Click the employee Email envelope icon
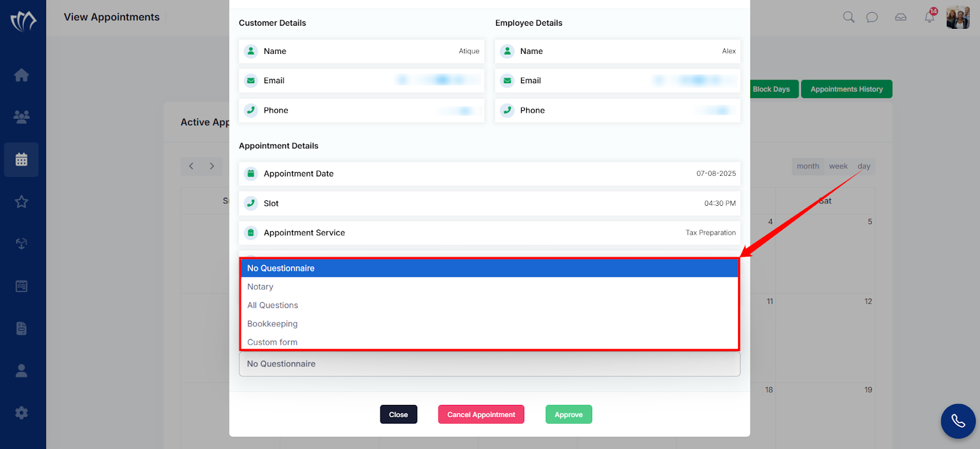The width and height of the screenshot is (980, 449). click(507, 81)
